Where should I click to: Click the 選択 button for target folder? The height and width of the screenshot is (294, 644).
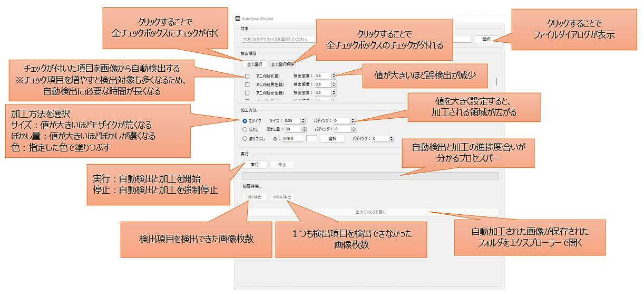tap(485, 39)
